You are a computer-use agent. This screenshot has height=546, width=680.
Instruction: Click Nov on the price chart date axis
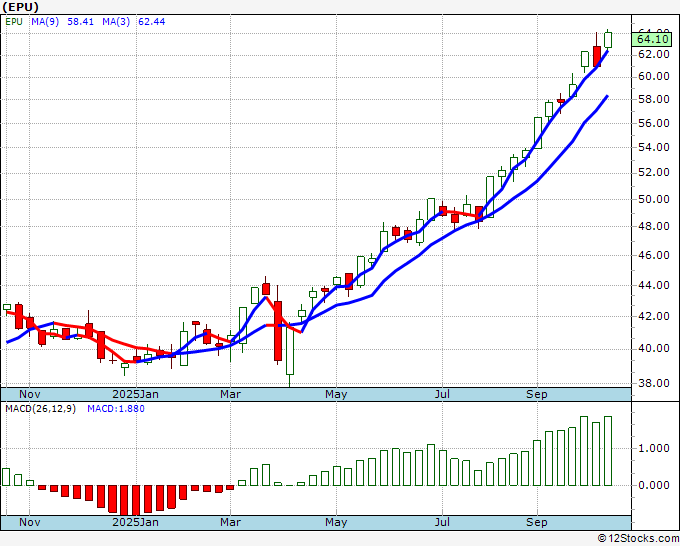click(29, 394)
